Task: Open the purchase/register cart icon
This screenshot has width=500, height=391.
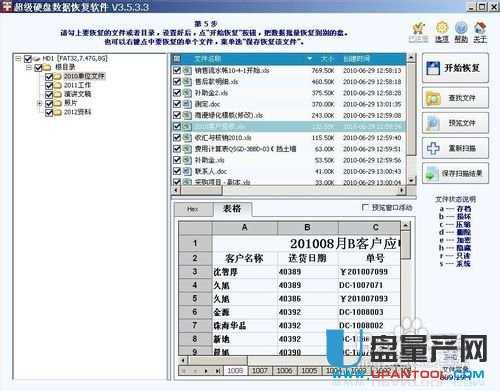Action: pos(418,29)
